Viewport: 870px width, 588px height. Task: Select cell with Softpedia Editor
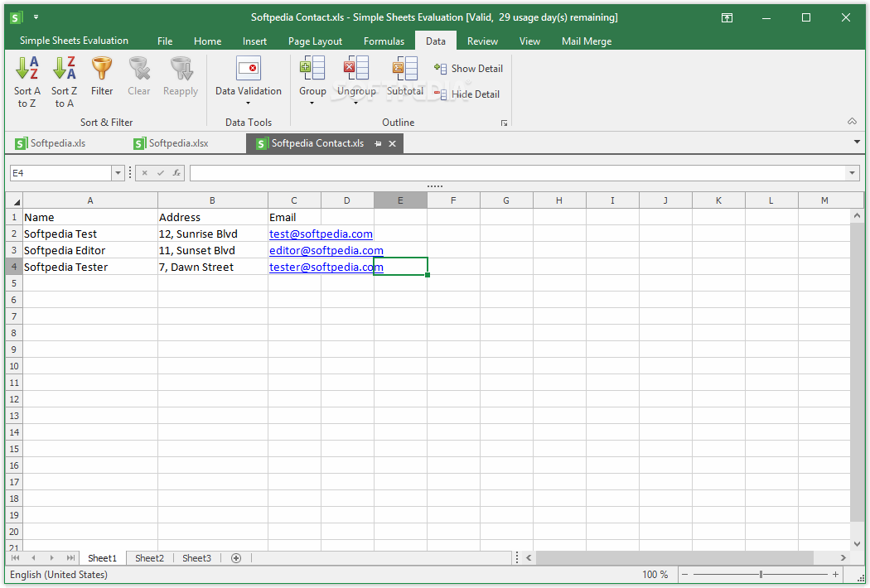[x=89, y=250]
